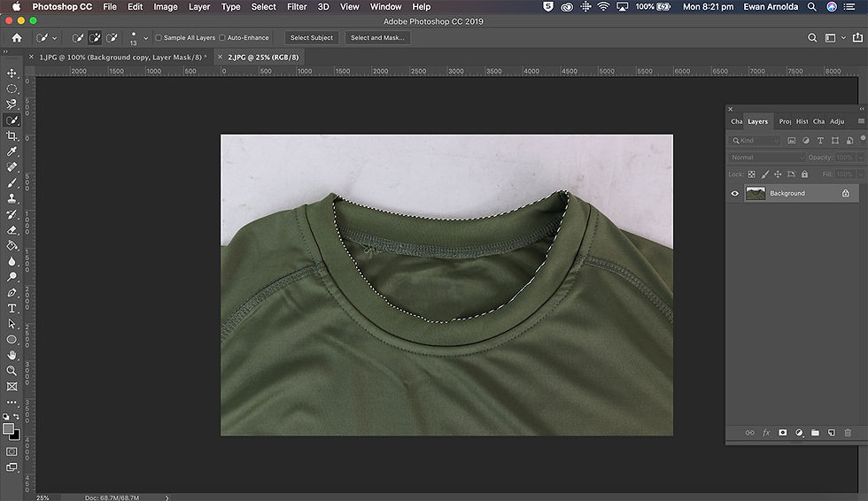Click the Home icon in options bar
Image resolution: width=868 pixels, height=501 pixels.
[17, 37]
